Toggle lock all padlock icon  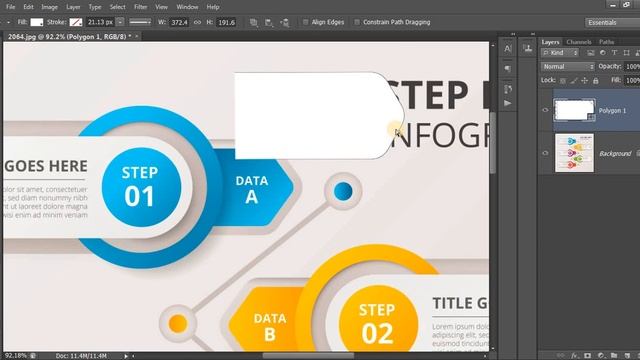[x=596, y=81]
